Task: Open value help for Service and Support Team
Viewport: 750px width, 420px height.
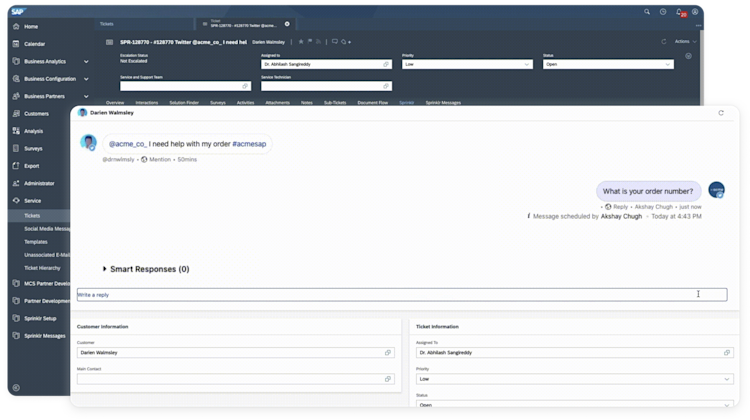Action: coord(245,86)
